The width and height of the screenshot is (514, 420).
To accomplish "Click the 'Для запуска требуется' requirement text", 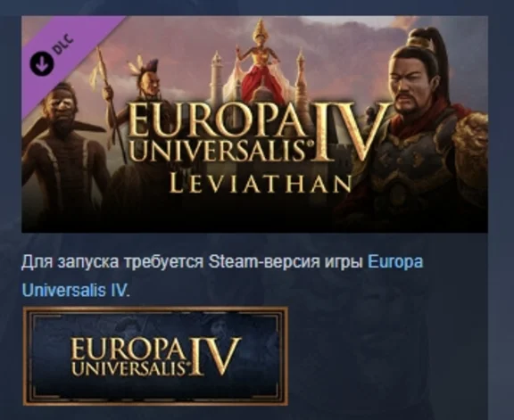I will point(112,262).
